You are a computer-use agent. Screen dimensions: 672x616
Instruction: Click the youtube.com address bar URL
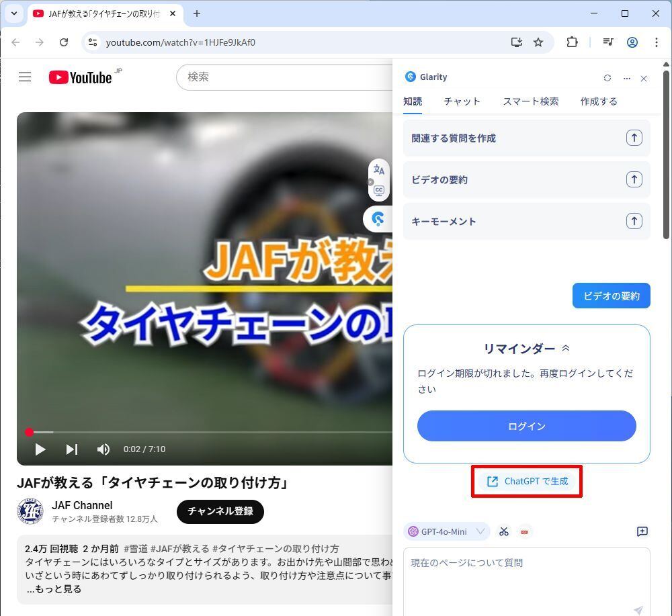[x=180, y=42]
